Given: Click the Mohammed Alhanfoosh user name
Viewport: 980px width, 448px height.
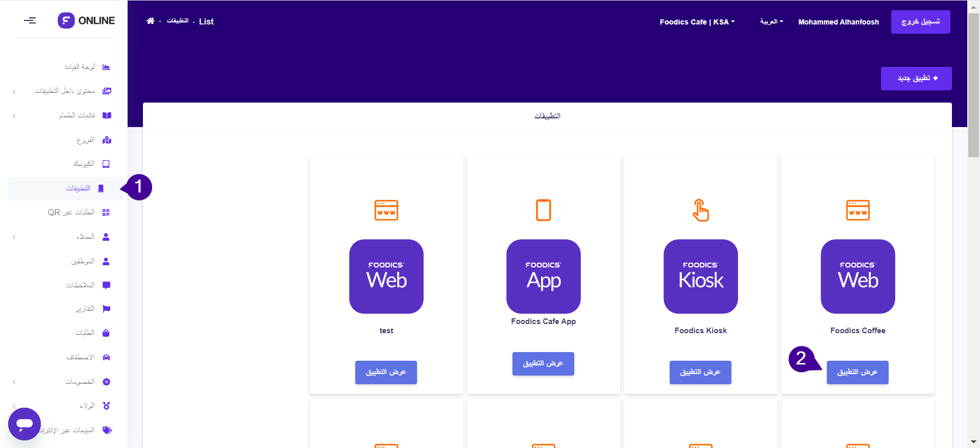Looking at the screenshot, I should tap(839, 22).
